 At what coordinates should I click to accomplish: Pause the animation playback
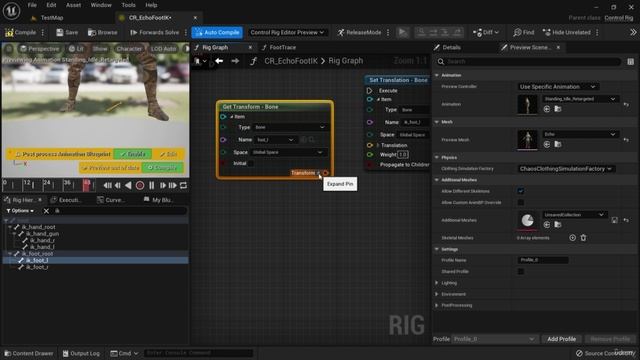coord(151,185)
